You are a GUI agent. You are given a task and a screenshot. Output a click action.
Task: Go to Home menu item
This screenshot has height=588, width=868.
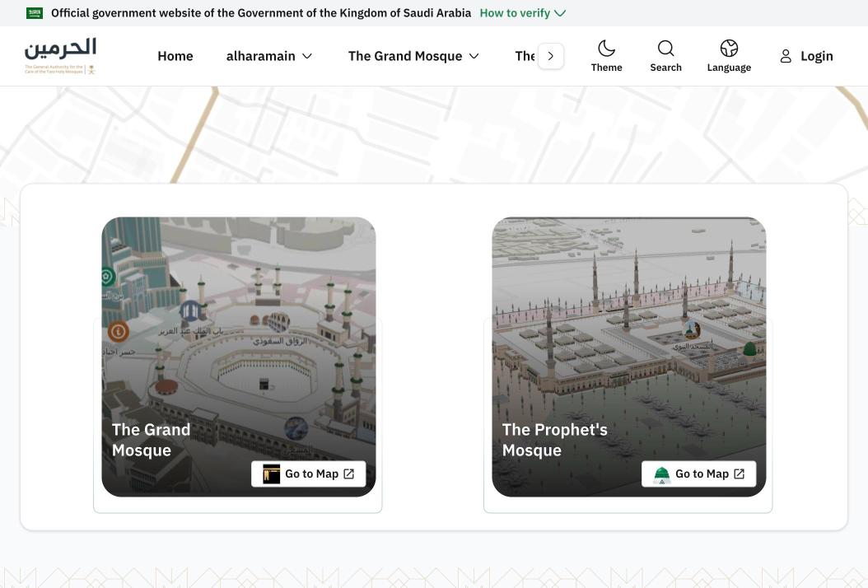coord(175,56)
